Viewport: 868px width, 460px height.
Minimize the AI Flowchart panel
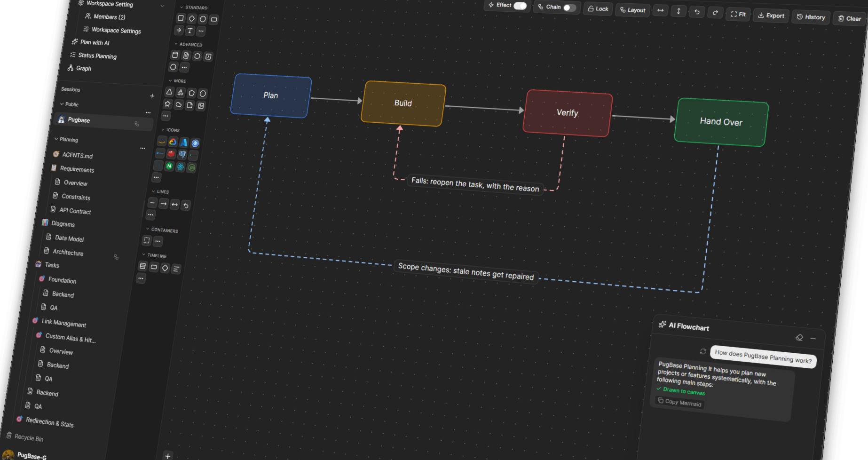(x=813, y=338)
